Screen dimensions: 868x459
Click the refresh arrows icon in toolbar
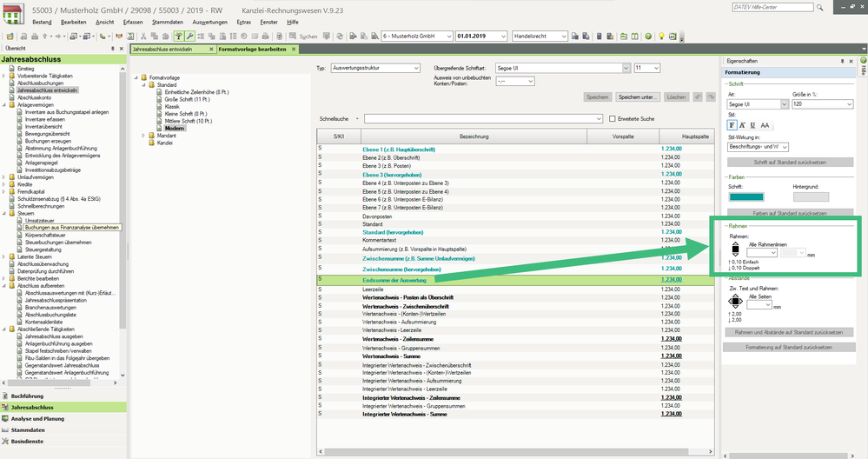click(x=340, y=36)
